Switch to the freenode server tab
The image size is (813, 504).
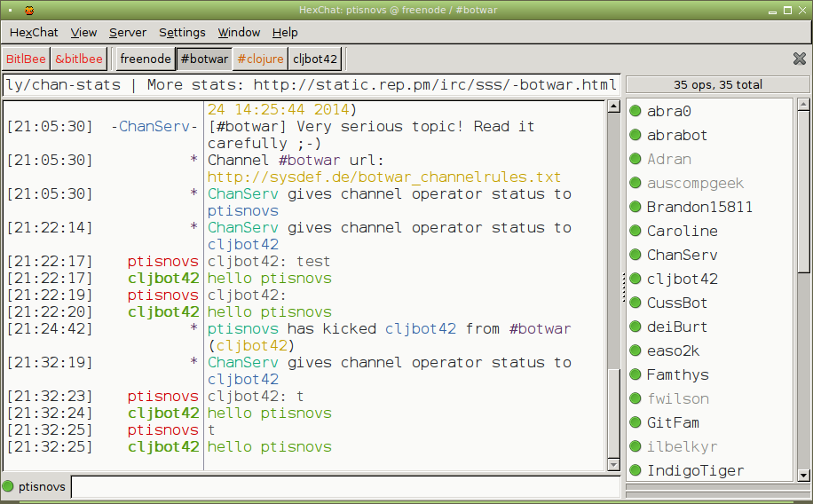click(x=145, y=59)
